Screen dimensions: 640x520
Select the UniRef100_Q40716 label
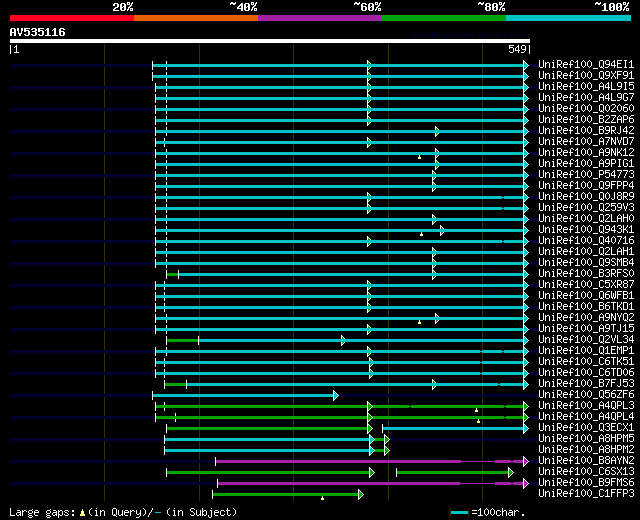click(586, 241)
